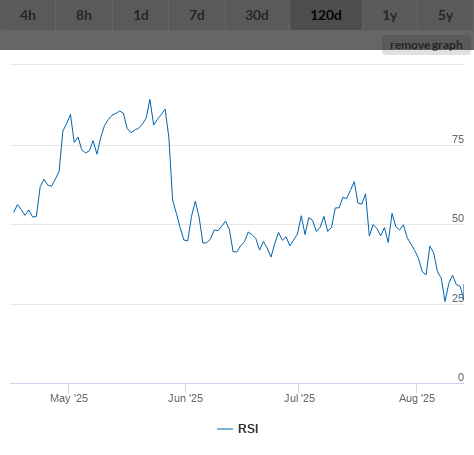Click the Aug '25 axis label
Viewport: 474px width, 455px height.
(x=417, y=398)
